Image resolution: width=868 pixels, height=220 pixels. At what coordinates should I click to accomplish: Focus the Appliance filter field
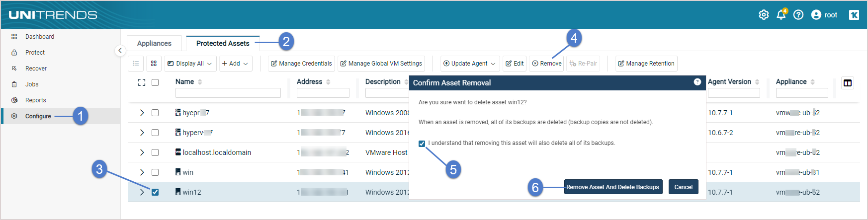point(802,93)
